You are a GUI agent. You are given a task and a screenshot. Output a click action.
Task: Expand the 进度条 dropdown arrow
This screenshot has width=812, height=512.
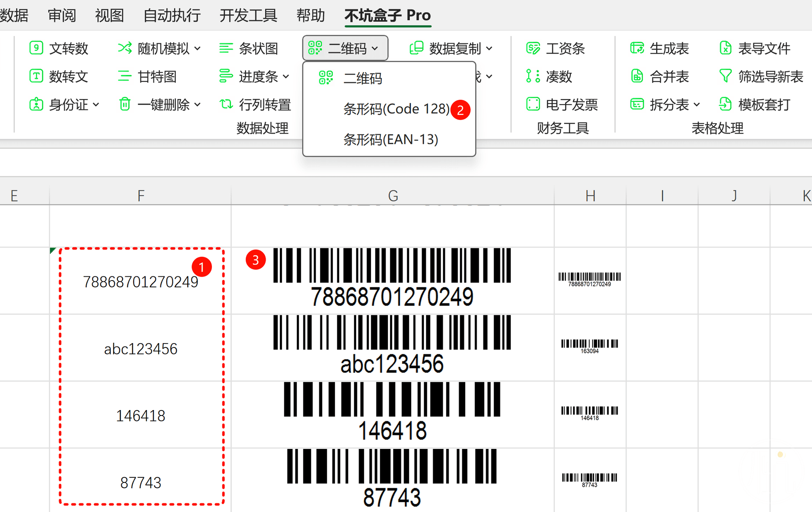coord(286,77)
